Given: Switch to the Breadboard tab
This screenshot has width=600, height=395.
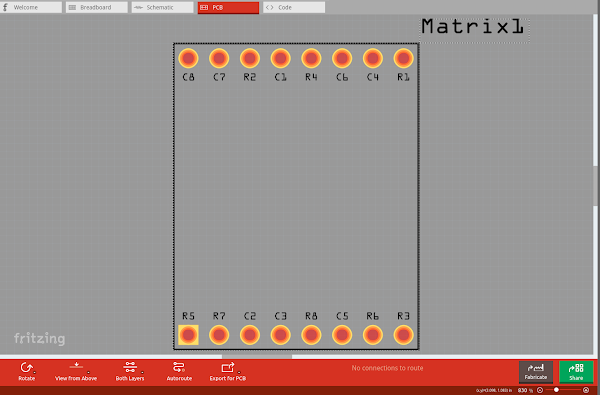Looking at the screenshot, I should click(x=96, y=7).
